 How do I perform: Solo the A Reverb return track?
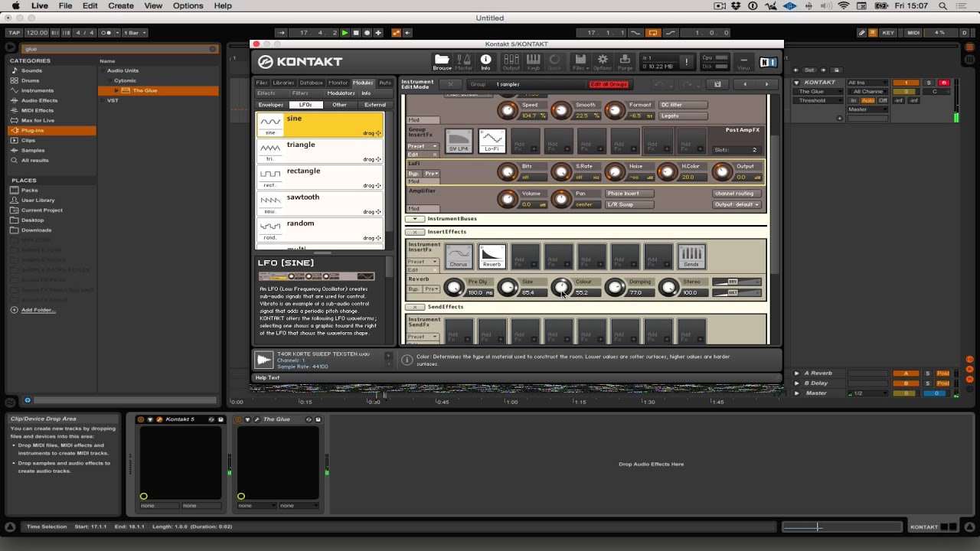click(x=929, y=373)
